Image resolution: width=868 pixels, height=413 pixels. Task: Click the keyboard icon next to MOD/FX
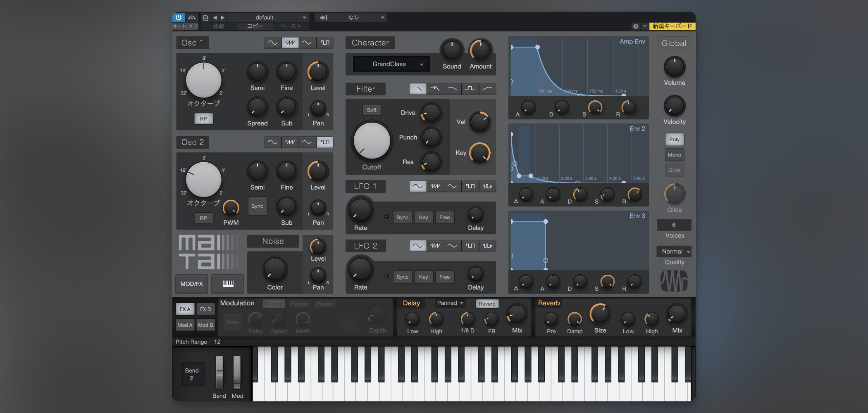(228, 284)
